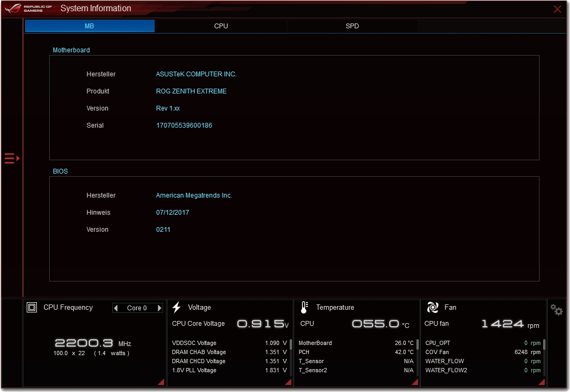Select previous core with left arrow
The height and width of the screenshot is (392, 570).
pyautogui.click(x=116, y=308)
